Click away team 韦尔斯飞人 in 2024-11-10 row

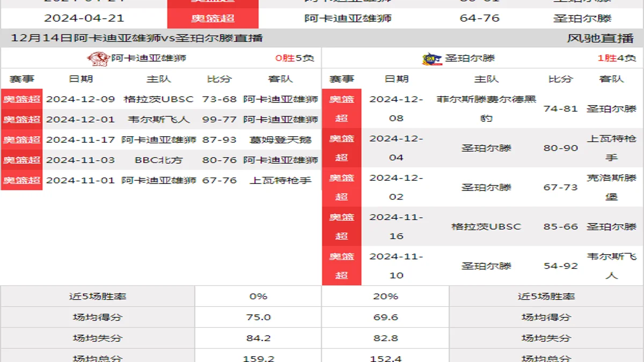611,266
